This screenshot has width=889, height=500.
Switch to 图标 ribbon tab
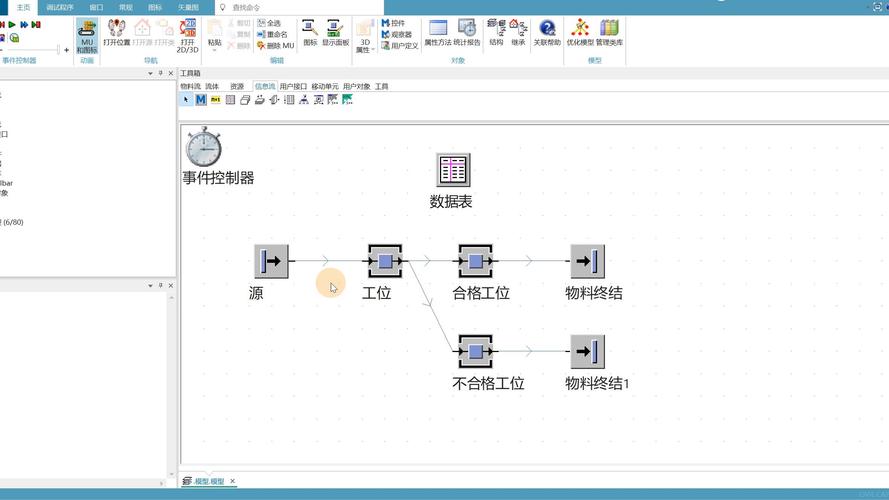pyautogui.click(x=155, y=7)
